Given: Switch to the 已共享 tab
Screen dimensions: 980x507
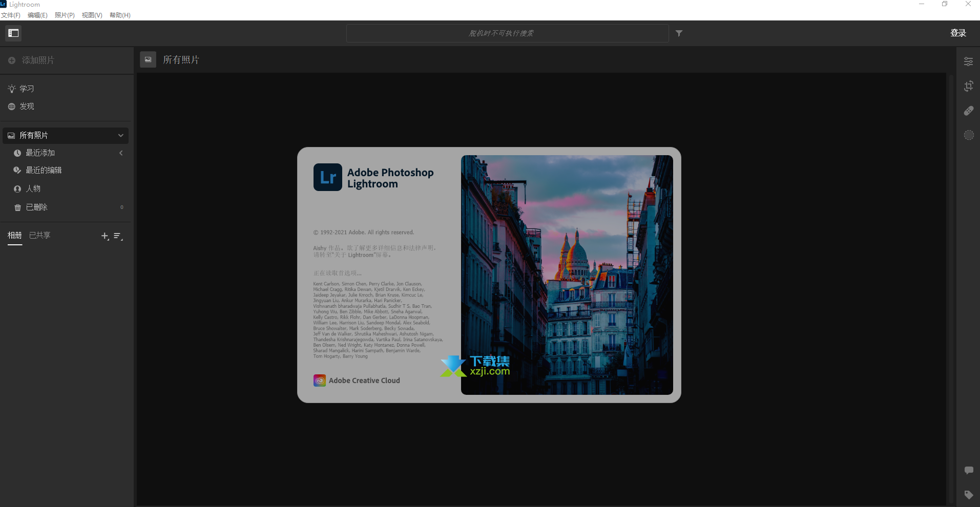Looking at the screenshot, I should pyautogui.click(x=39, y=236).
